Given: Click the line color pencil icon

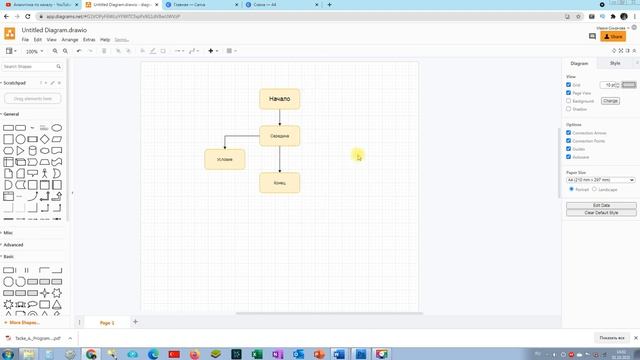Looking at the screenshot, I should [x=153, y=51].
